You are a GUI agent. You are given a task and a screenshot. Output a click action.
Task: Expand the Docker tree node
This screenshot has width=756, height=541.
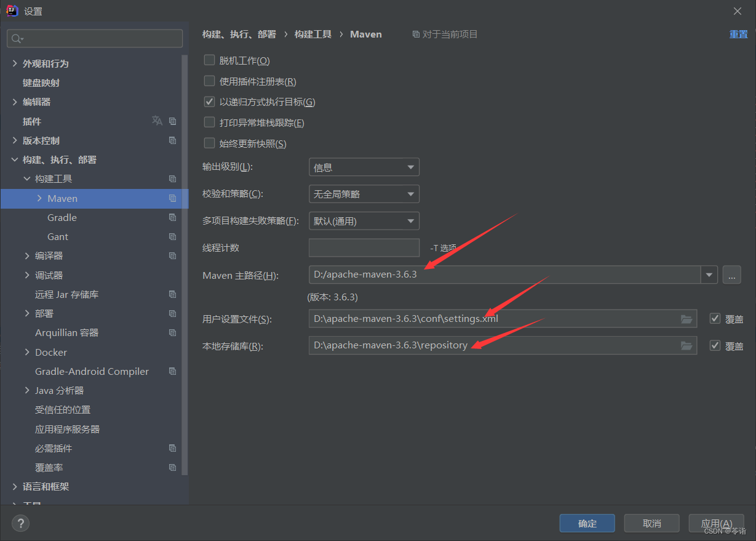point(27,352)
